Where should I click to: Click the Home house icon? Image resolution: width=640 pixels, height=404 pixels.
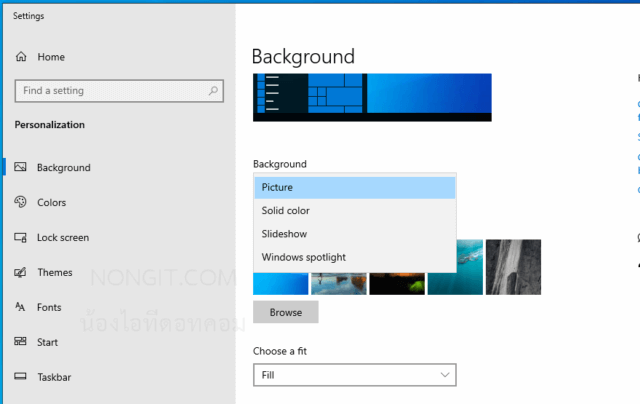[x=21, y=56]
